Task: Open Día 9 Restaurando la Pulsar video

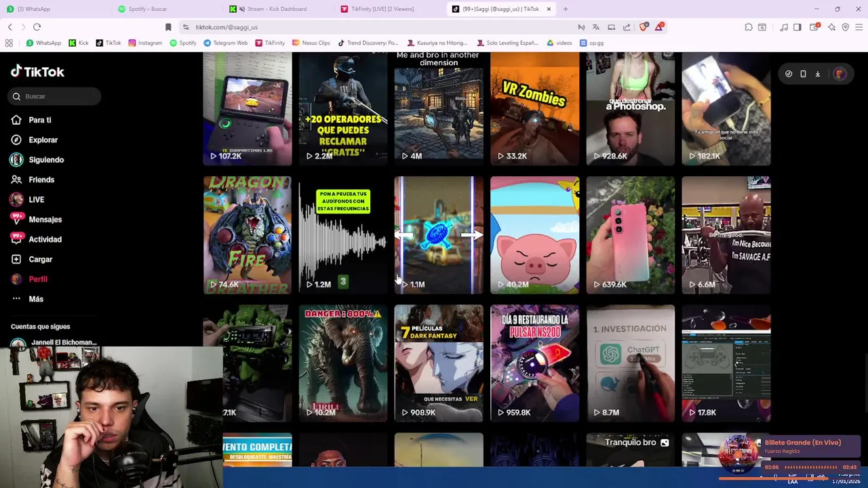Action: 534,363
